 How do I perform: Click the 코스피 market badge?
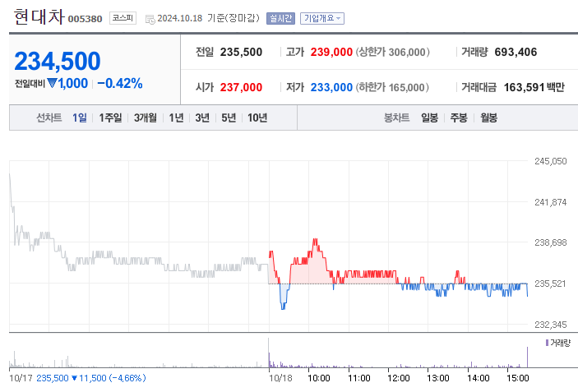(x=123, y=18)
